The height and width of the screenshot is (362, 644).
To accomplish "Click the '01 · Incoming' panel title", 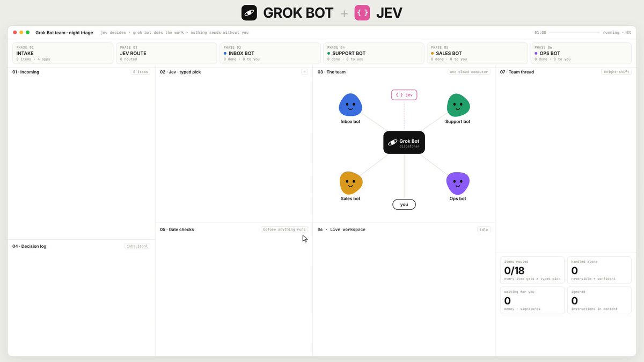I will [x=26, y=72].
